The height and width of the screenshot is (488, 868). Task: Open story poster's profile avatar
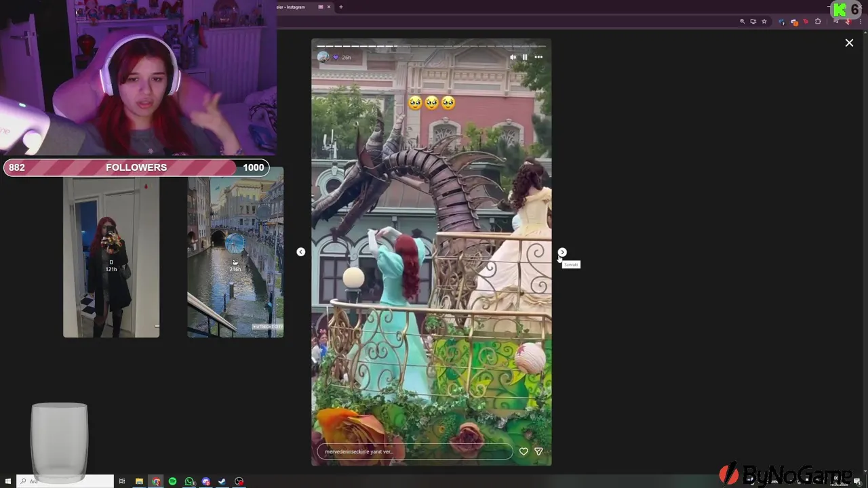point(323,57)
